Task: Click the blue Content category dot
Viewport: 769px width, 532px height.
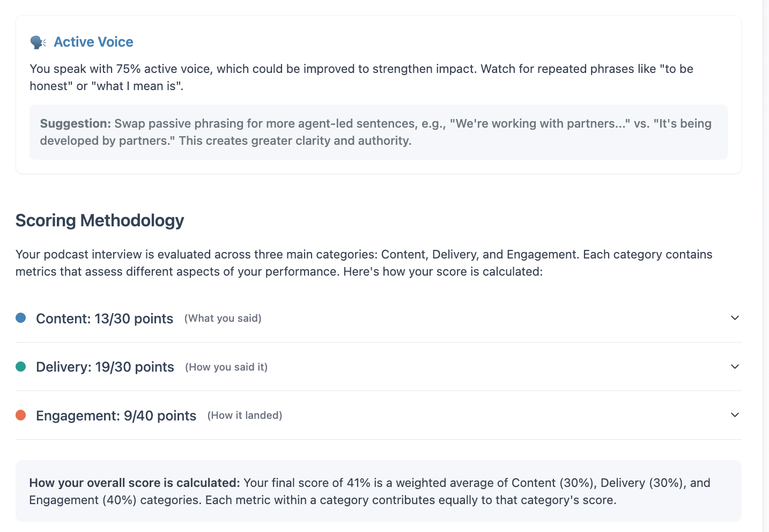Action: (21, 318)
